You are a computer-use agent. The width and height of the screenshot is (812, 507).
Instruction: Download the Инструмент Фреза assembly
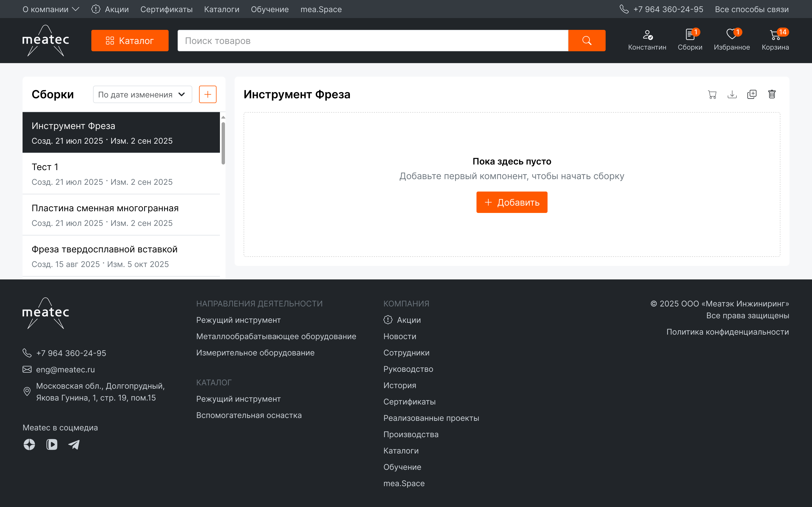pyautogui.click(x=732, y=95)
